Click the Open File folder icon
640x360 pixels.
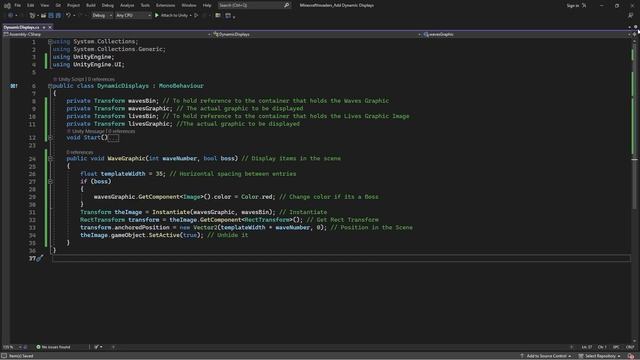click(x=43, y=16)
